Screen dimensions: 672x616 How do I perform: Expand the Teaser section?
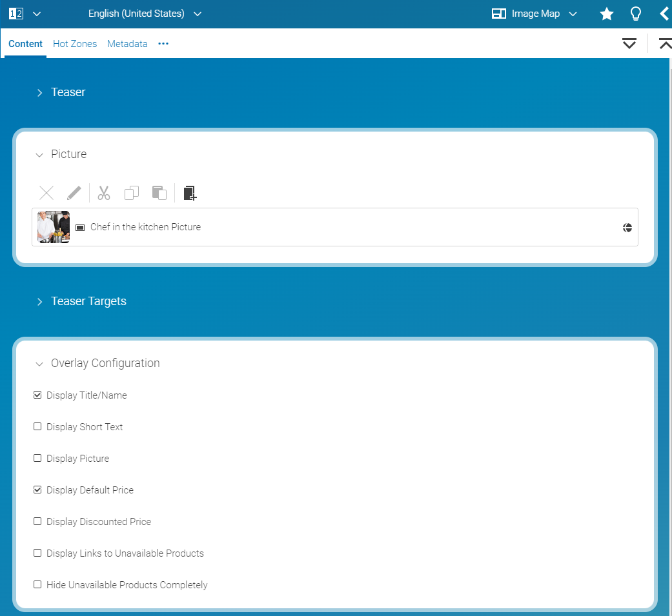[x=40, y=92]
